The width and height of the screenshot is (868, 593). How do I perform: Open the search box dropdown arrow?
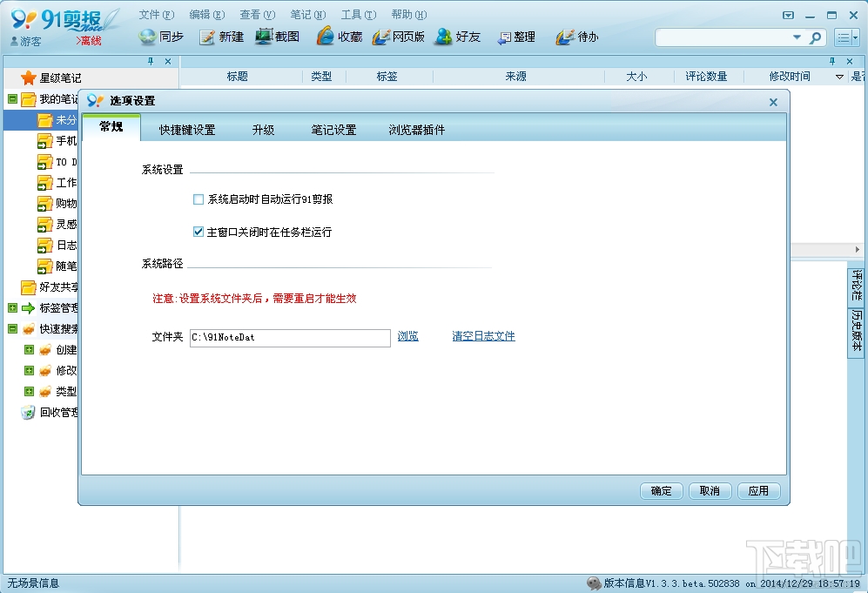(x=797, y=37)
